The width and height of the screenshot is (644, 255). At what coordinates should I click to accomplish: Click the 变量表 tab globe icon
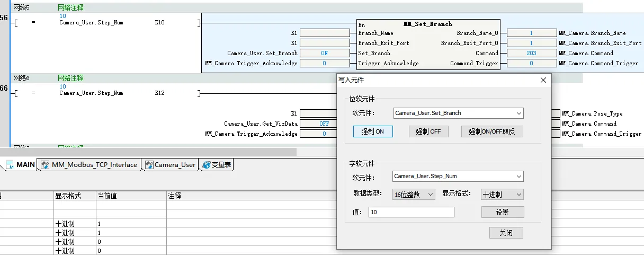(x=206, y=165)
